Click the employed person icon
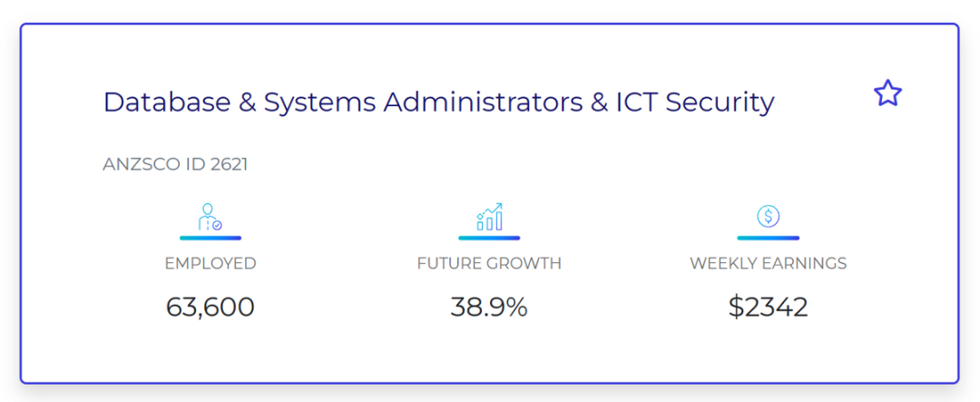This screenshot has height=402, width=980. pyautogui.click(x=210, y=217)
